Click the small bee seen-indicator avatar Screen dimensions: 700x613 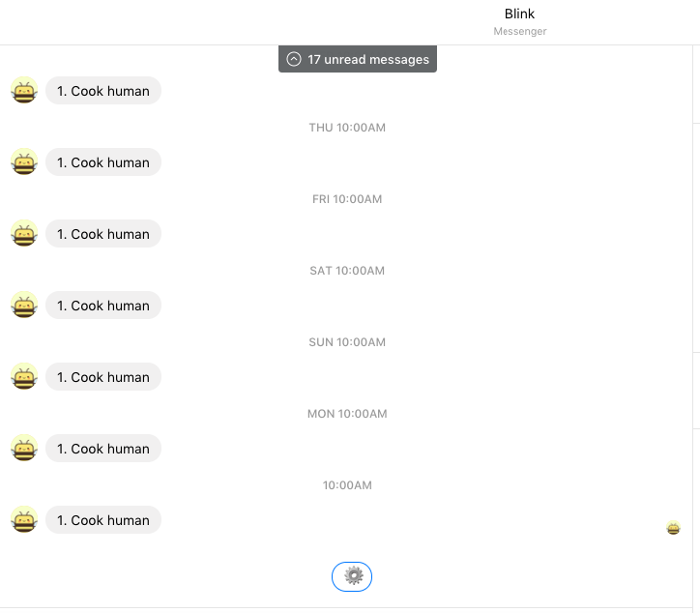pyautogui.click(x=673, y=528)
